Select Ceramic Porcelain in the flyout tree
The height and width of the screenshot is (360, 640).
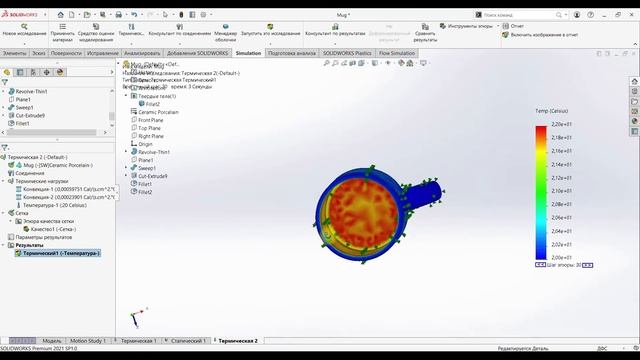click(x=158, y=112)
